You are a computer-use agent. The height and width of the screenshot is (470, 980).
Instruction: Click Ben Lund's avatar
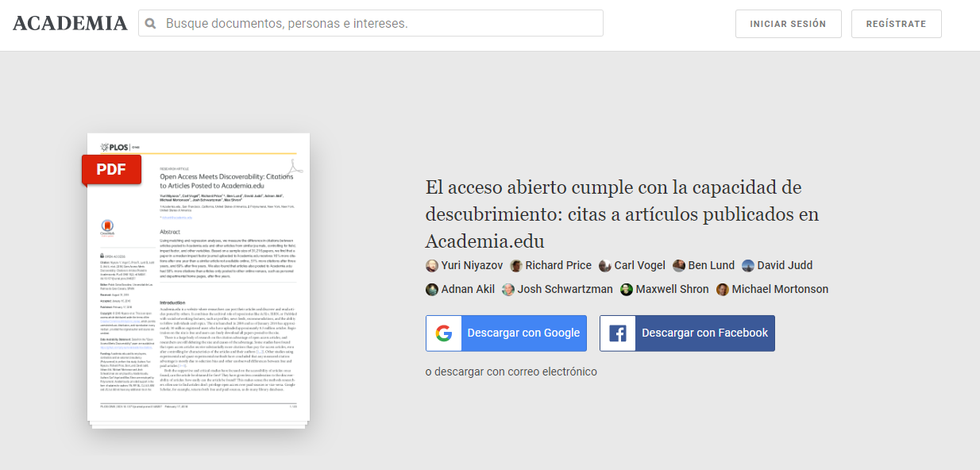click(x=679, y=266)
